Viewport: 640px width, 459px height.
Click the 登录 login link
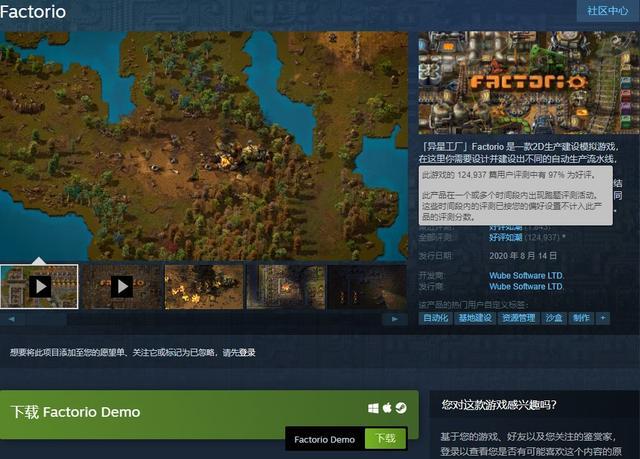pos(246,352)
